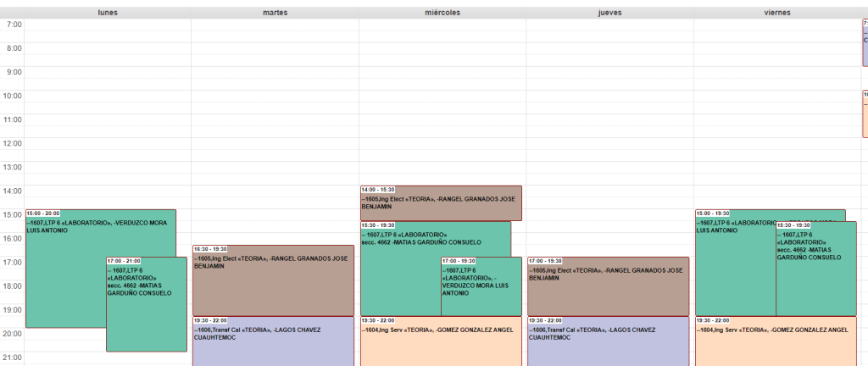
Task: Click the miércoles column header
Action: (442, 13)
